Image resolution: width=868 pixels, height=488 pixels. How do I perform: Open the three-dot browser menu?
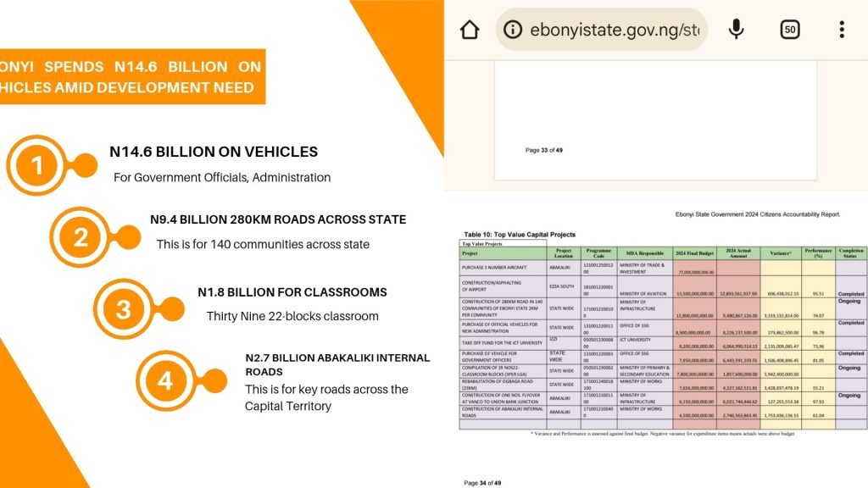[x=841, y=30]
